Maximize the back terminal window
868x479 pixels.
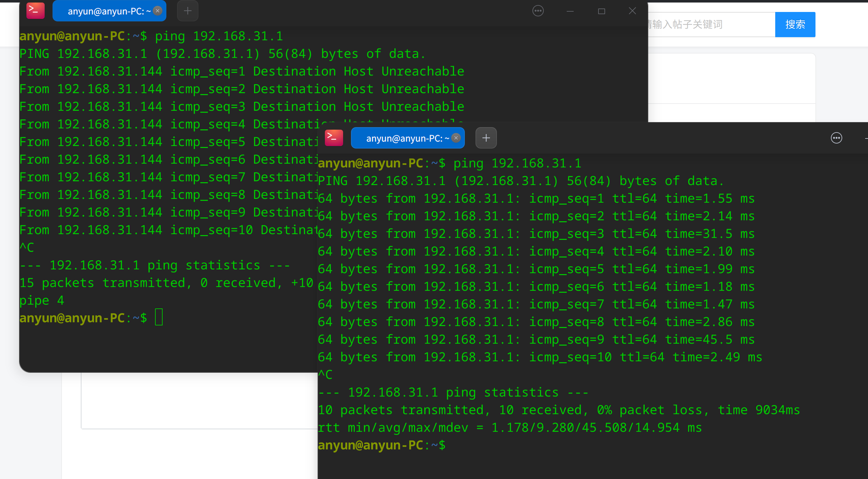[x=601, y=11]
